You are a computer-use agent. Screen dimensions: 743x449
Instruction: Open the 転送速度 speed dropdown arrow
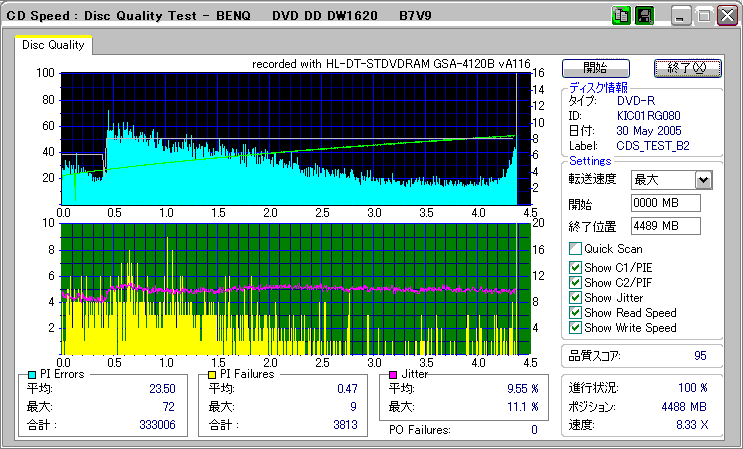pos(703,180)
